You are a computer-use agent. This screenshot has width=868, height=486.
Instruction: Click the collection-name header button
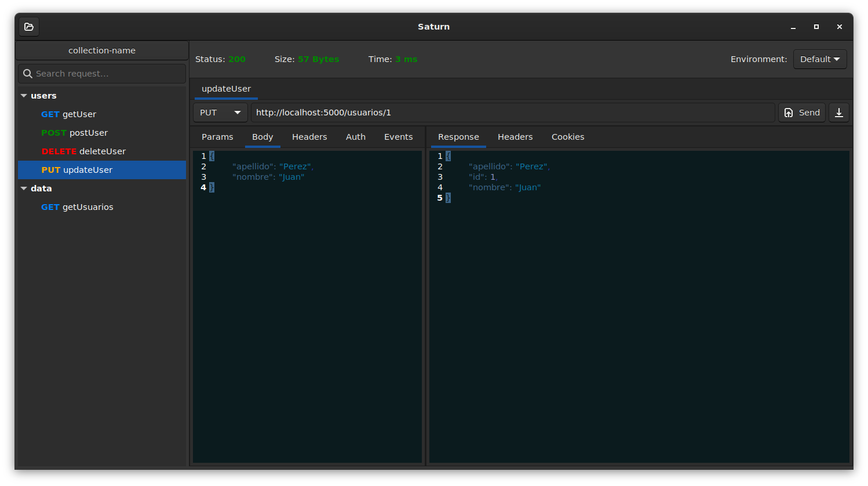pos(102,50)
